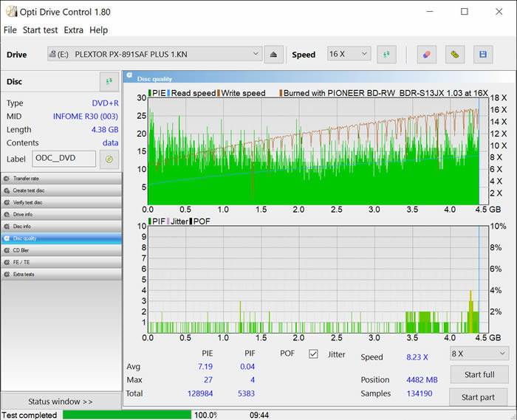Click the blue floppy save icon

(483, 54)
